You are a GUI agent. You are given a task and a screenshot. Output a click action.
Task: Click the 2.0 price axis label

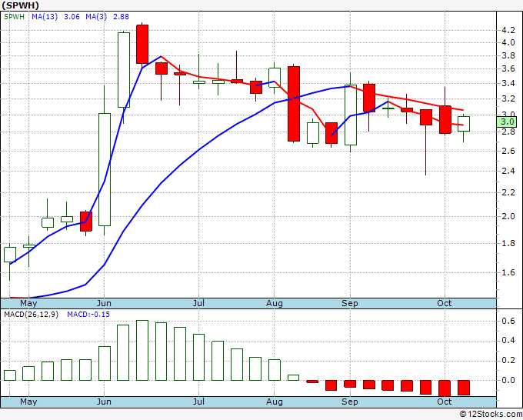click(x=508, y=216)
